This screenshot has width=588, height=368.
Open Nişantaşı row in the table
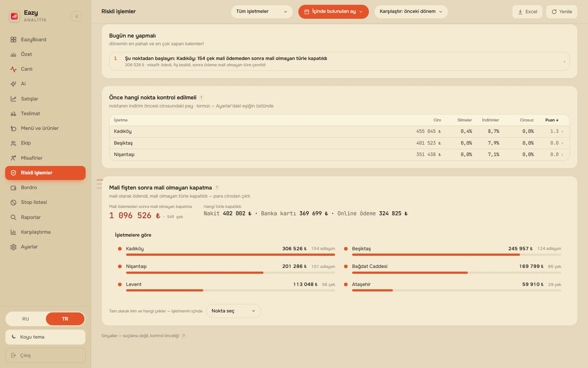339,155
